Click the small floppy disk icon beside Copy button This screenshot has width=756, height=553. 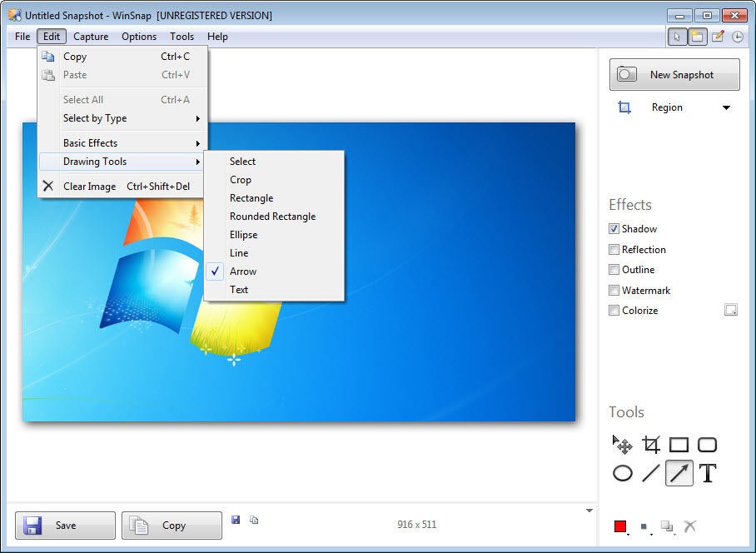[236, 519]
